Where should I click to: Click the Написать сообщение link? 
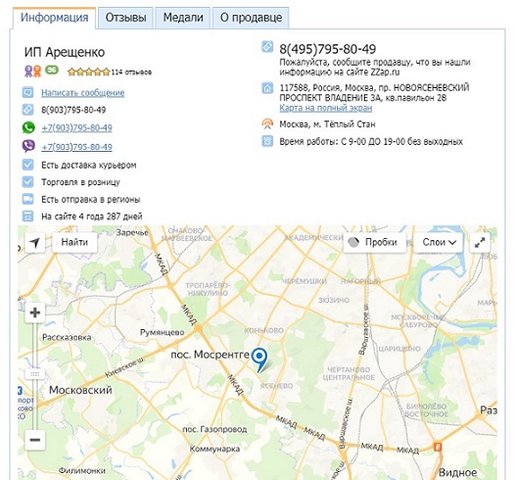tap(83, 93)
